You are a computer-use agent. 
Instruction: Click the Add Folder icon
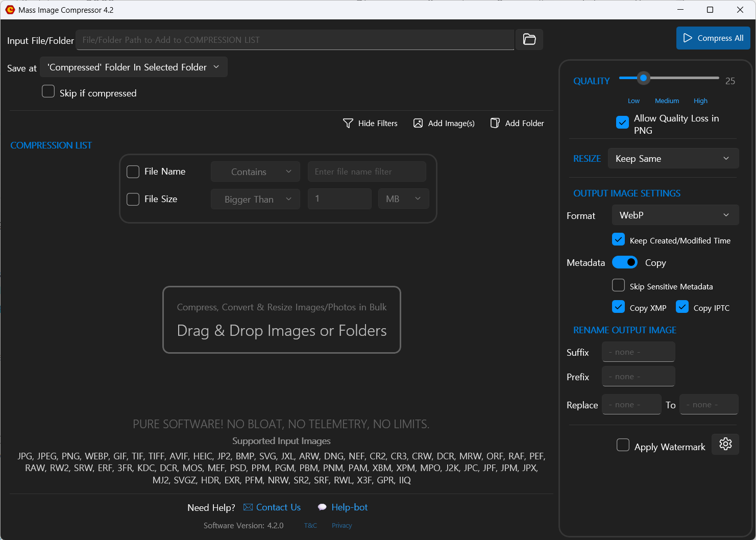click(x=495, y=123)
